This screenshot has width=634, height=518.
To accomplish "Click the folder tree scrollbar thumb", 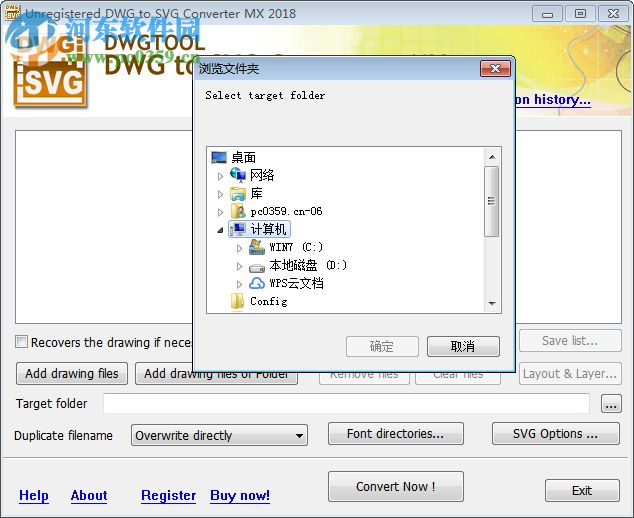I will point(492,201).
